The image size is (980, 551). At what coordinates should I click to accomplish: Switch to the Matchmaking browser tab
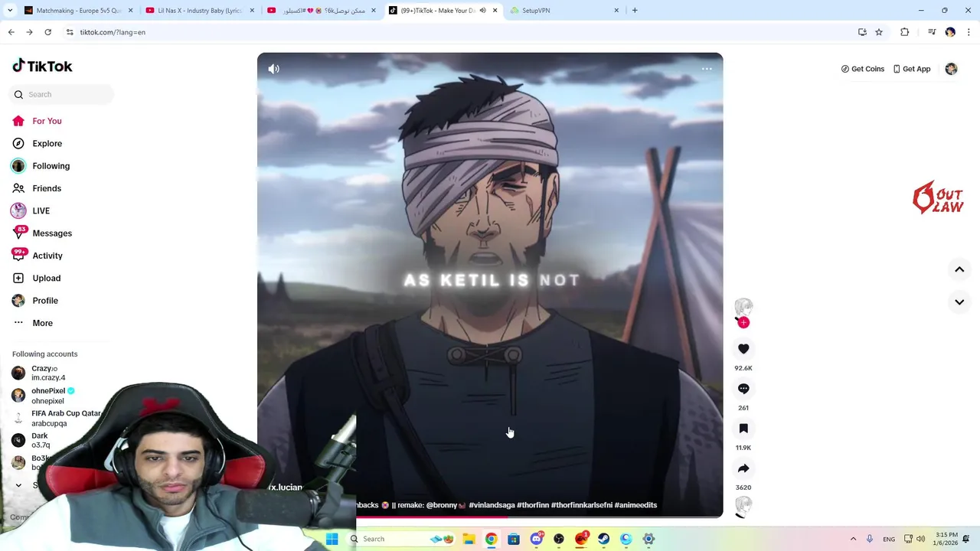pos(77,11)
